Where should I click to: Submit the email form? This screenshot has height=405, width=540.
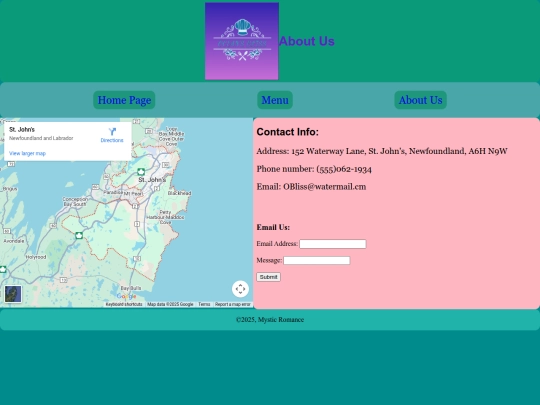click(x=268, y=277)
